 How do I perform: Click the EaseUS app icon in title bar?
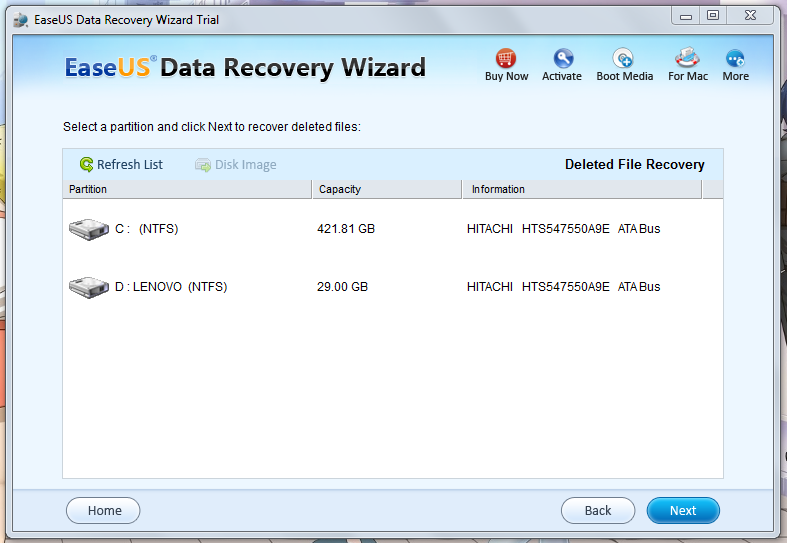coord(21,20)
